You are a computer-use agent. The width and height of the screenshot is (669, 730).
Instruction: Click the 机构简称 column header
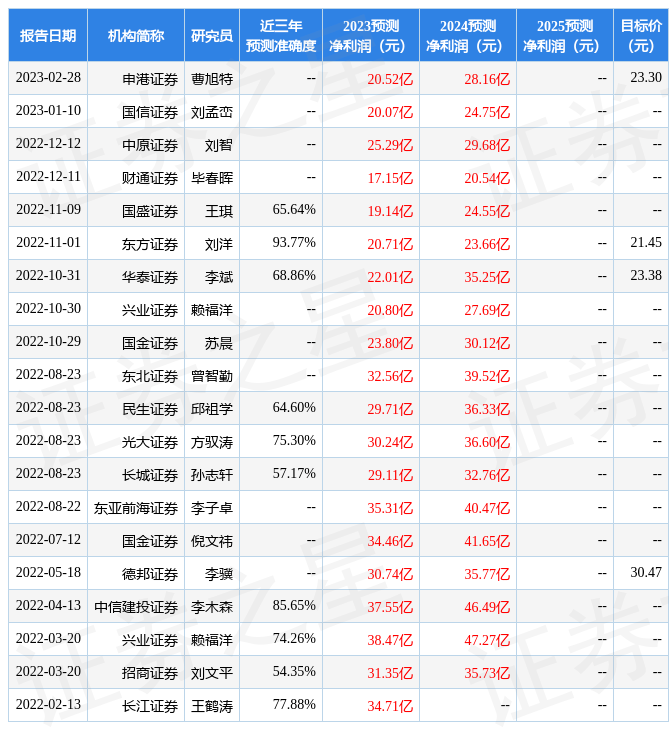tap(135, 35)
